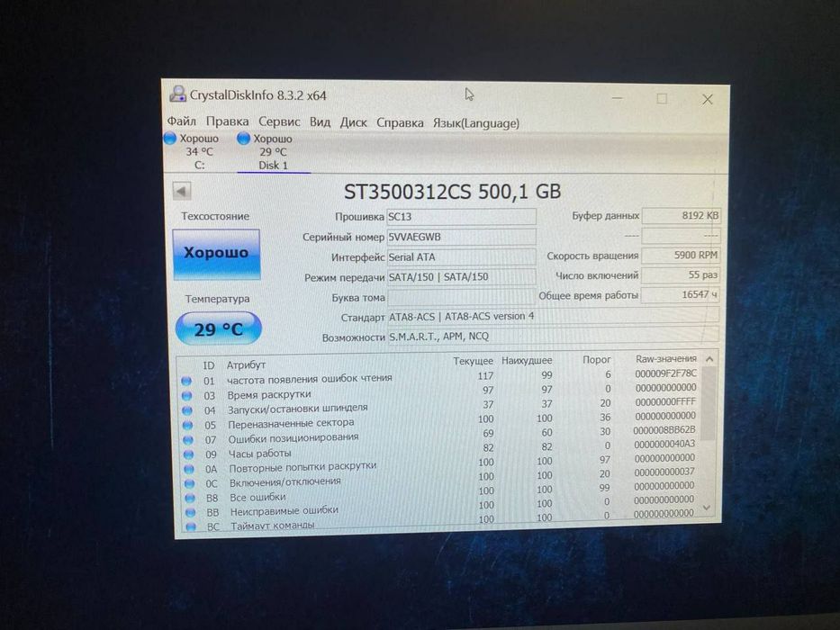
Task: Select the row частота появления ошибок чтения
Action: [x=439, y=377]
